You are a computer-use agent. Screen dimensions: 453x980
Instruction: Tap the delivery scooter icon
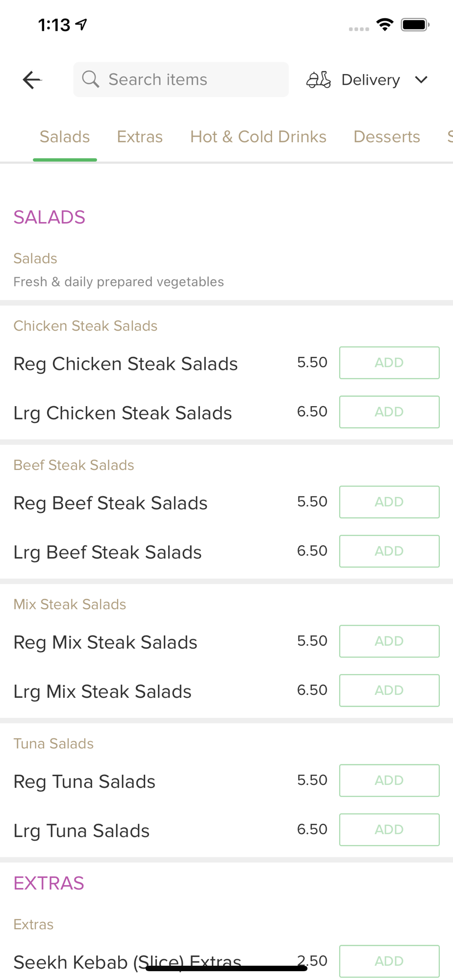point(319,79)
